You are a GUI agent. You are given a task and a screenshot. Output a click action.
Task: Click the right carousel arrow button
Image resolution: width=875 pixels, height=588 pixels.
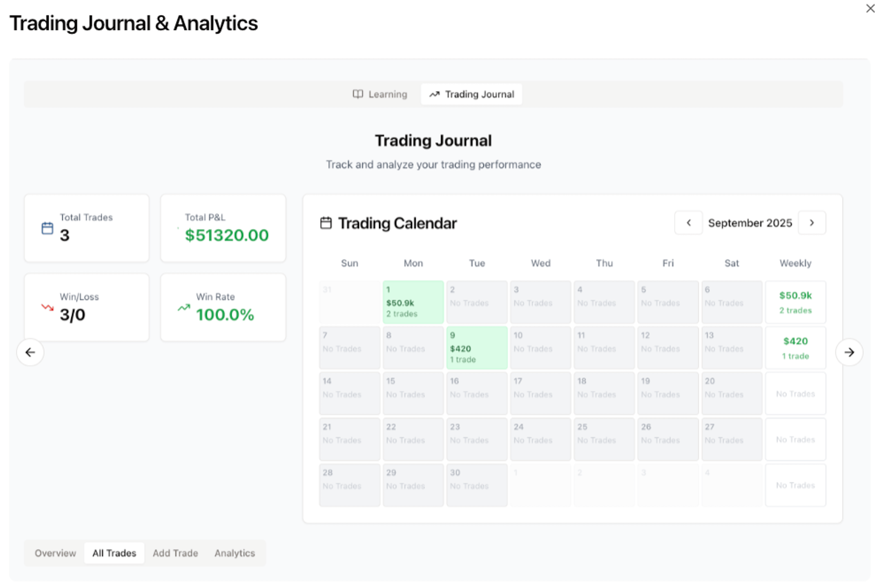(x=849, y=352)
